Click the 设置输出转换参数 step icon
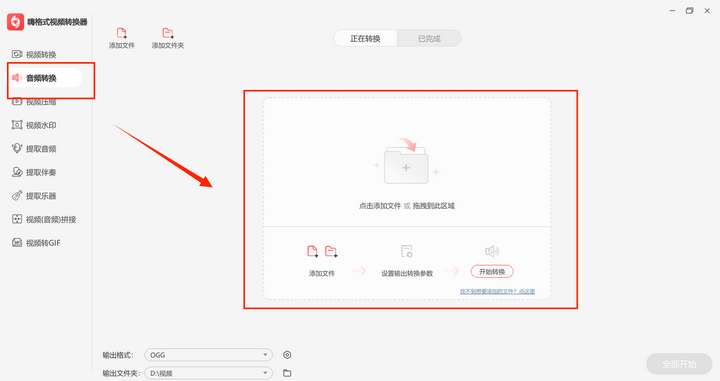720x381 pixels. (x=407, y=251)
